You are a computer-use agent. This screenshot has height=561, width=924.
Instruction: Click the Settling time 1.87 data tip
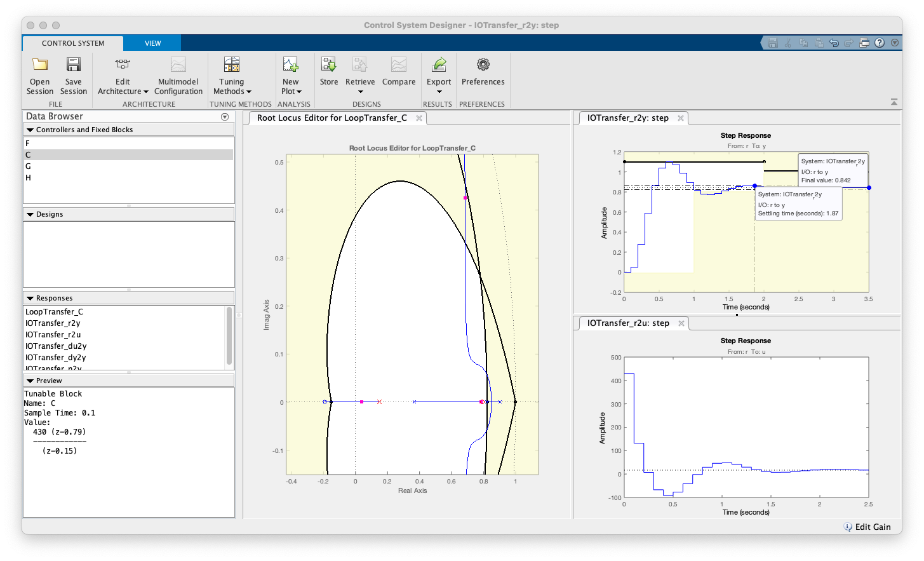tap(799, 203)
